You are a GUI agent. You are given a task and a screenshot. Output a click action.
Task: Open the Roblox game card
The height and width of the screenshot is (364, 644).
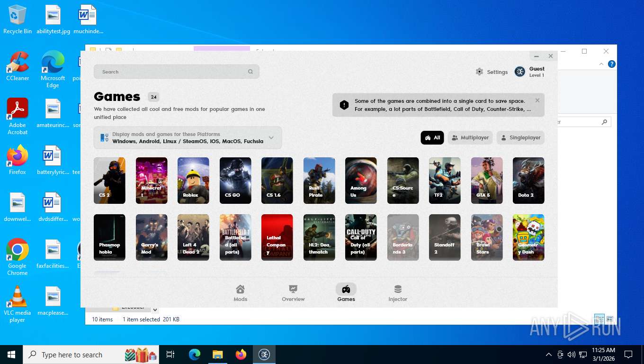193,181
